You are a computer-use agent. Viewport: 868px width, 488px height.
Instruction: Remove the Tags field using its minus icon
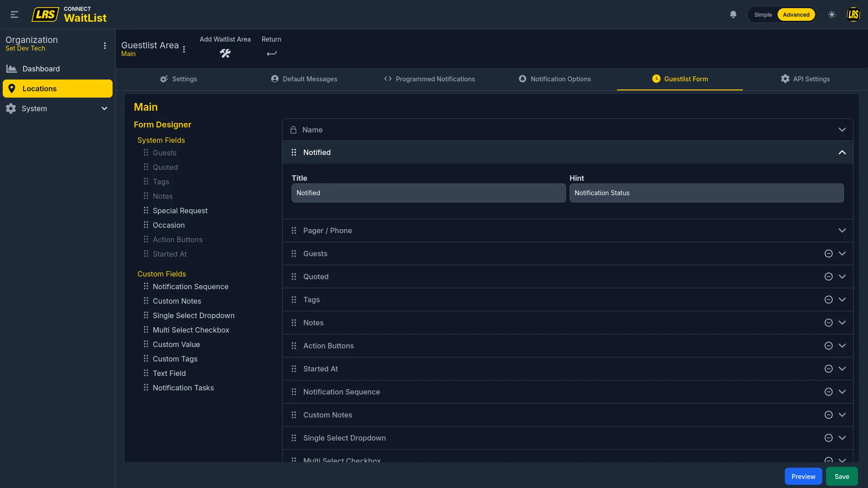[829, 300]
